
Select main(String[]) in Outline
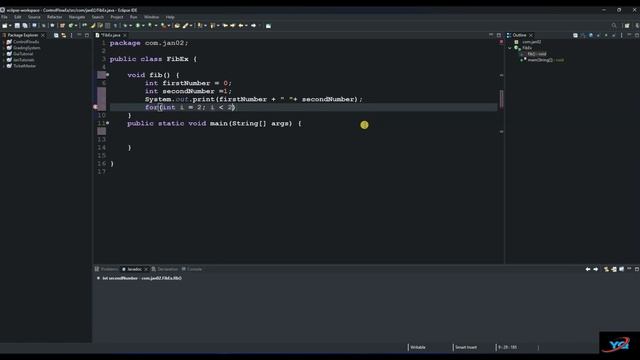tap(545, 60)
